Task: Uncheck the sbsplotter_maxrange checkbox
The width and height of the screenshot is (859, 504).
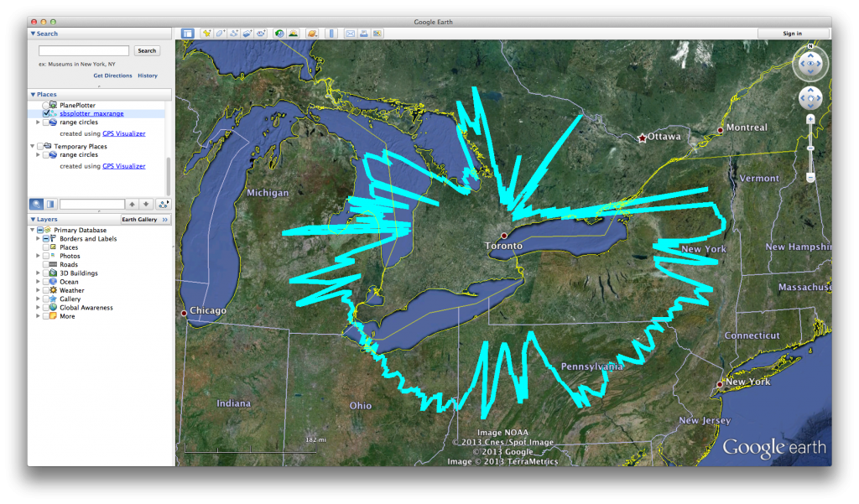Action: point(46,113)
